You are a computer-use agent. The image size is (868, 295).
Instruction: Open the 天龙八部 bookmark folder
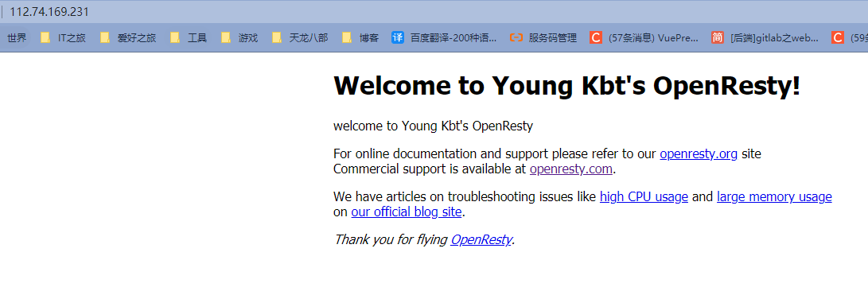click(x=300, y=37)
